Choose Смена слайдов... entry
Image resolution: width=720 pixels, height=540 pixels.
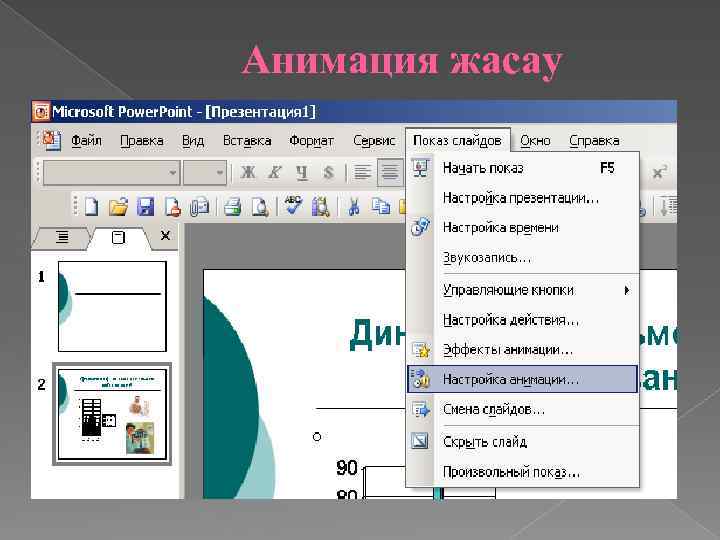click(x=523, y=409)
